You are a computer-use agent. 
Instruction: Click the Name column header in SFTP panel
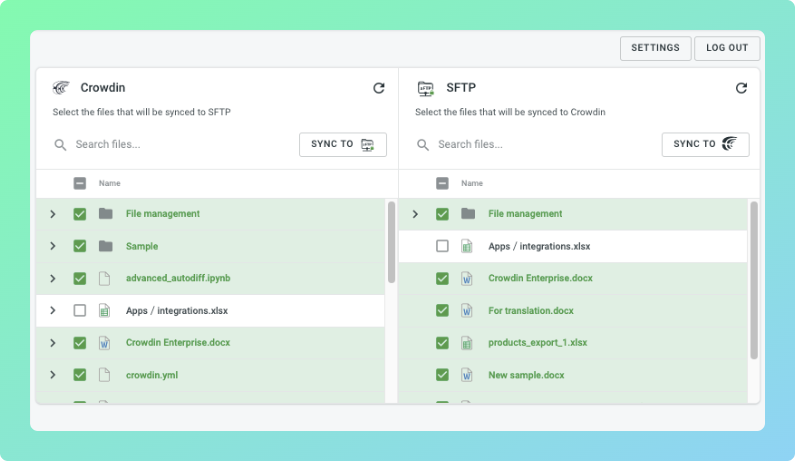pos(472,183)
